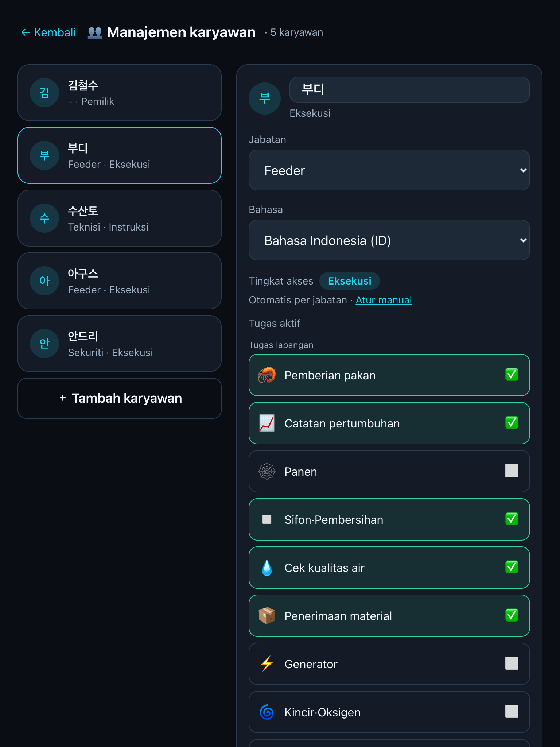Click the cyclone icon for Kincir·Oksigen
560x747 pixels.
click(267, 712)
